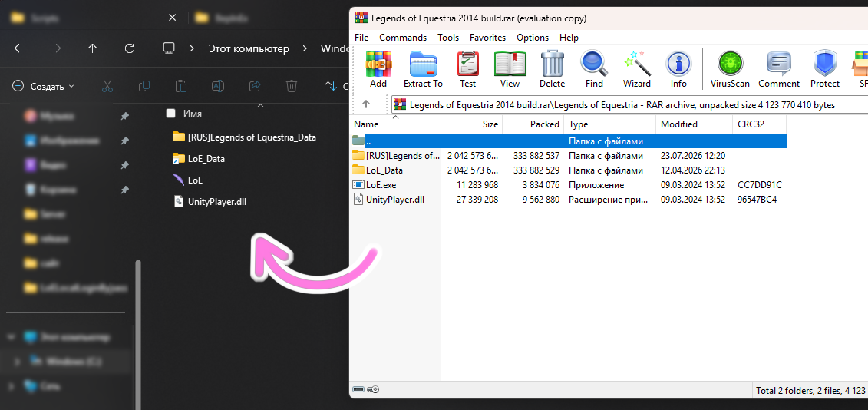868x410 pixels.
Task: Click the Add button in WinRAR toolbar
Action: point(378,69)
